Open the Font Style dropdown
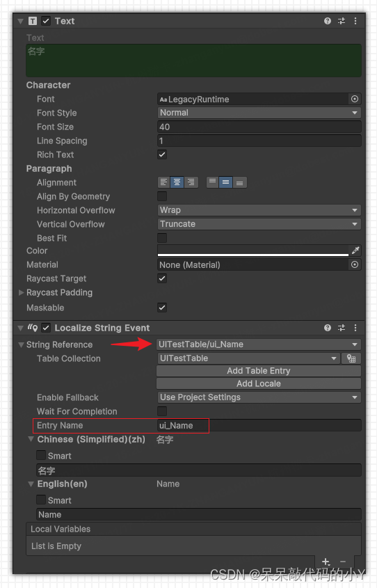The height and width of the screenshot is (588, 377). pos(259,113)
